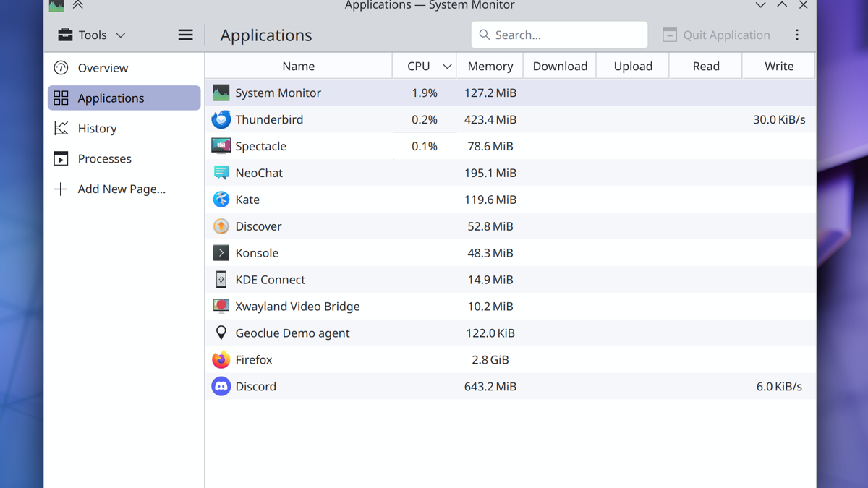Click the Overview gauge icon in sidebar

tap(61, 68)
